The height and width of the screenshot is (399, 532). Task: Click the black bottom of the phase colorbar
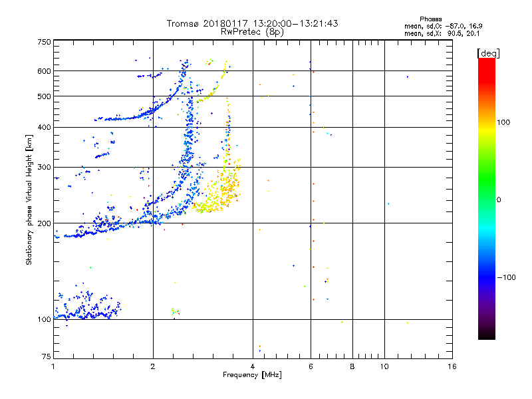[x=487, y=334]
